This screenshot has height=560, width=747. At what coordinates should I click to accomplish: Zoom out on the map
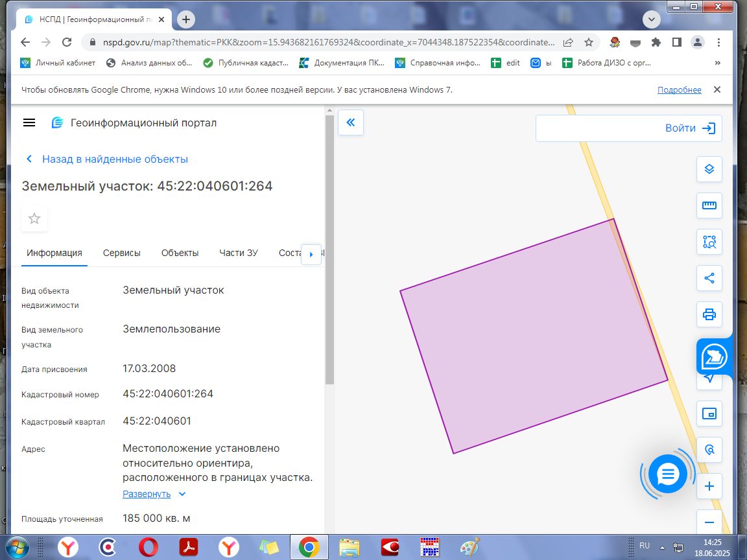(x=709, y=522)
